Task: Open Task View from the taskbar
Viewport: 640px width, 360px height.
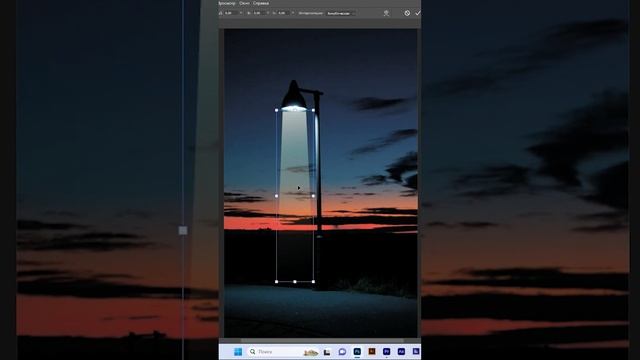Action: click(327, 352)
